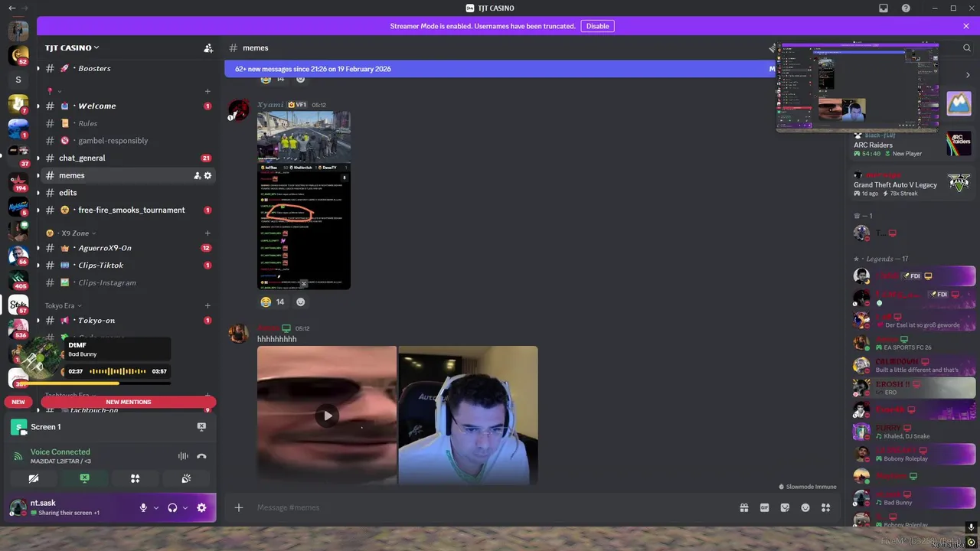Open the voice noise suppression icon

click(183, 456)
